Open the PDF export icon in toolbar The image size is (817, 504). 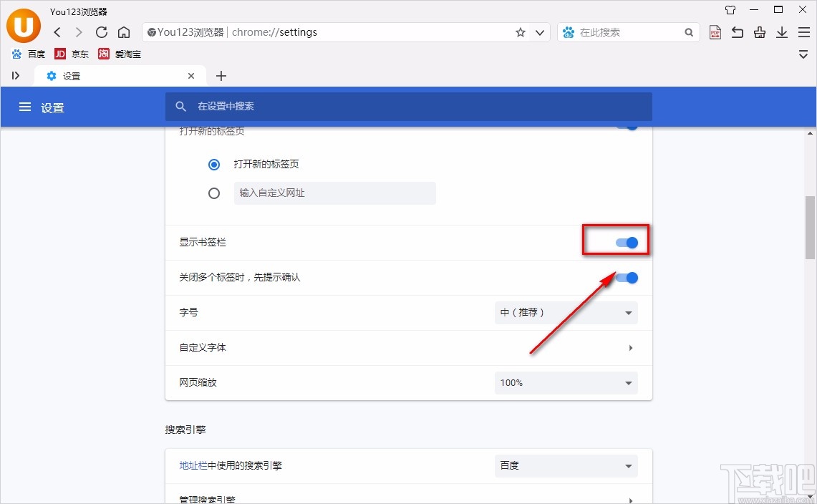pyautogui.click(x=715, y=32)
